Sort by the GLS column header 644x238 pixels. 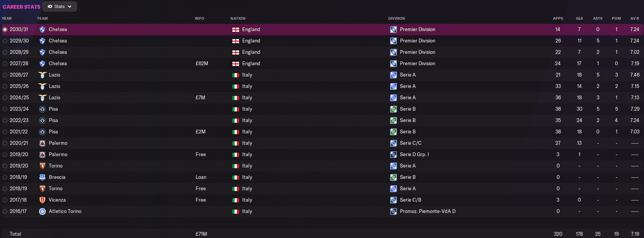579,18
